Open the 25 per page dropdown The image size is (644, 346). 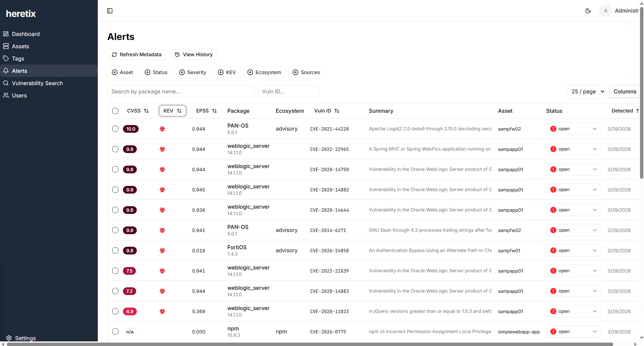586,91
